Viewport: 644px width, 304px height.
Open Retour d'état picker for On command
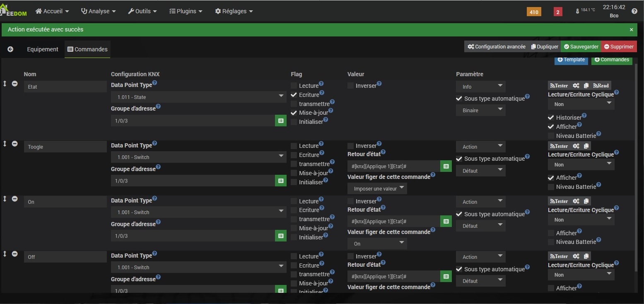point(446,222)
